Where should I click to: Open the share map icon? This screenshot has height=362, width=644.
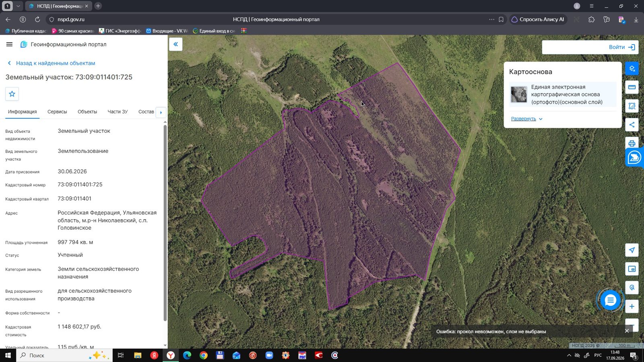pyautogui.click(x=632, y=125)
